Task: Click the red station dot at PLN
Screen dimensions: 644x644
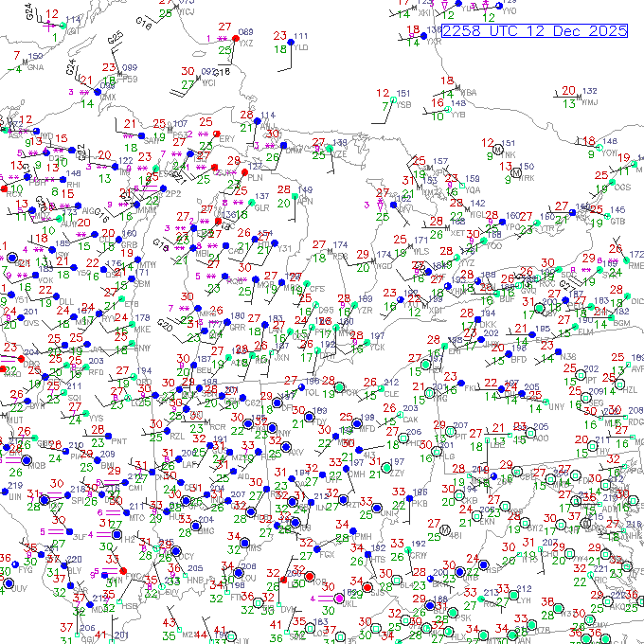Action: coord(244,172)
